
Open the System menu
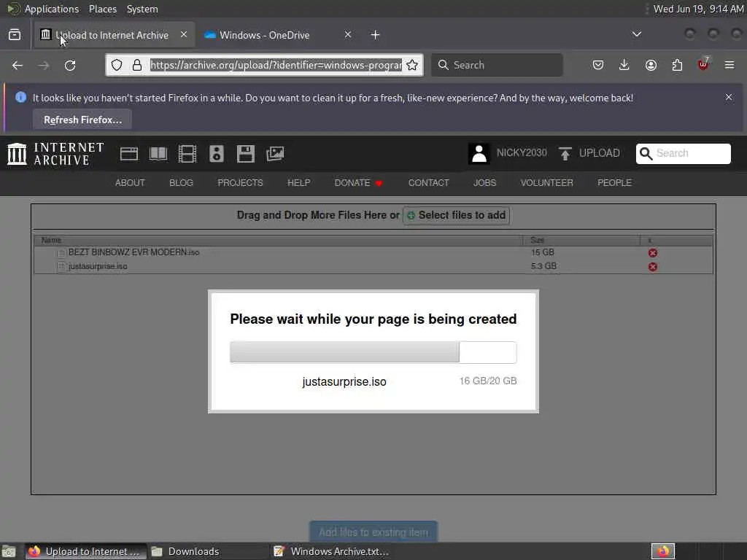(142, 9)
